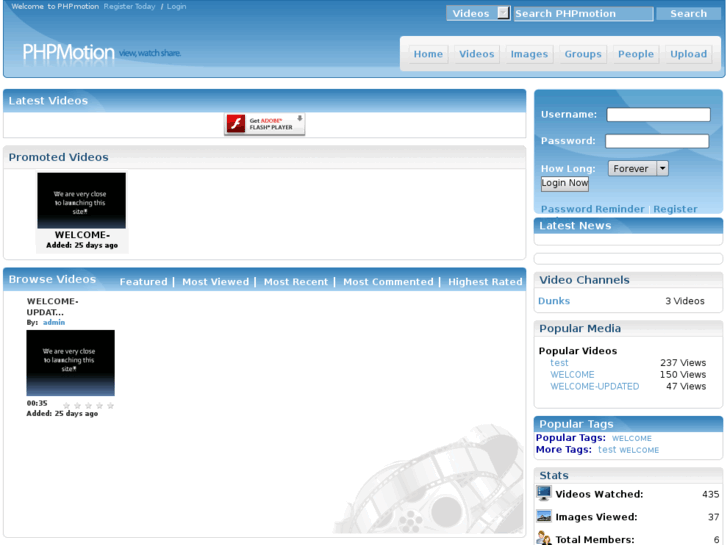Open the Home navigation tab

tap(428, 54)
